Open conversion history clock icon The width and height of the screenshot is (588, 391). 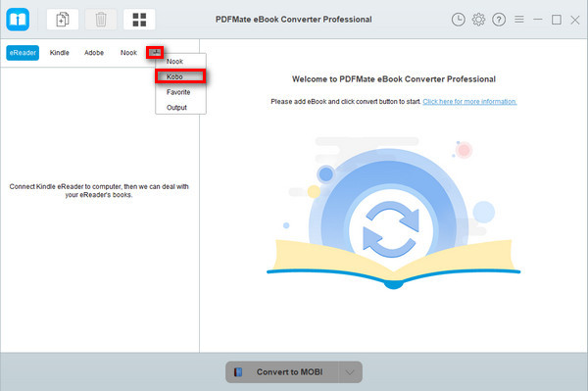(x=459, y=20)
